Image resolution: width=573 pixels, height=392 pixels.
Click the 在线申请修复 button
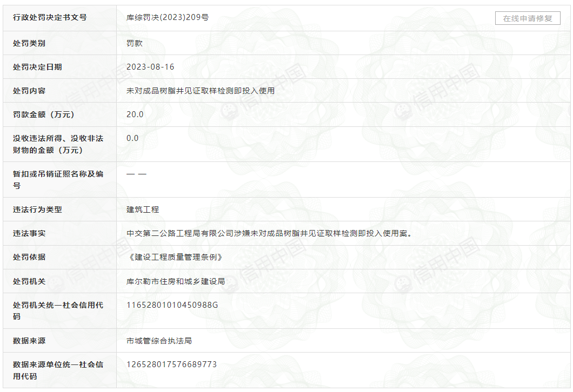(527, 18)
